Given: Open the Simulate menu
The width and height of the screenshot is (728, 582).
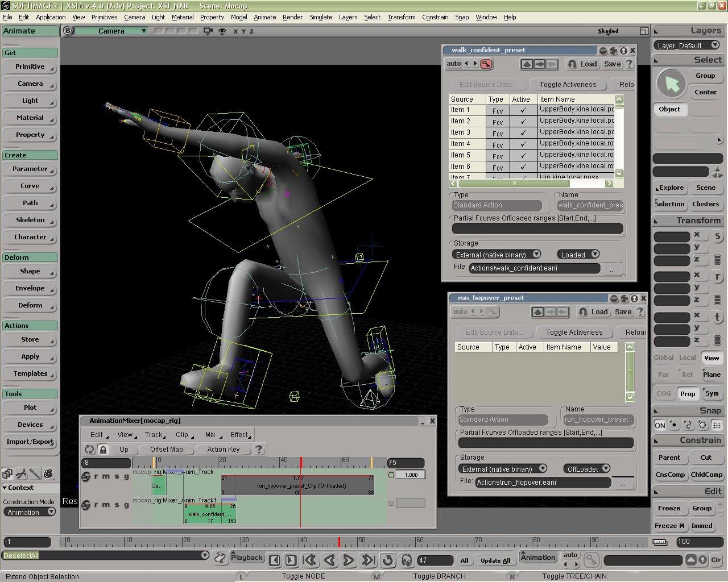Looking at the screenshot, I should pyautogui.click(x=321, y=17).
